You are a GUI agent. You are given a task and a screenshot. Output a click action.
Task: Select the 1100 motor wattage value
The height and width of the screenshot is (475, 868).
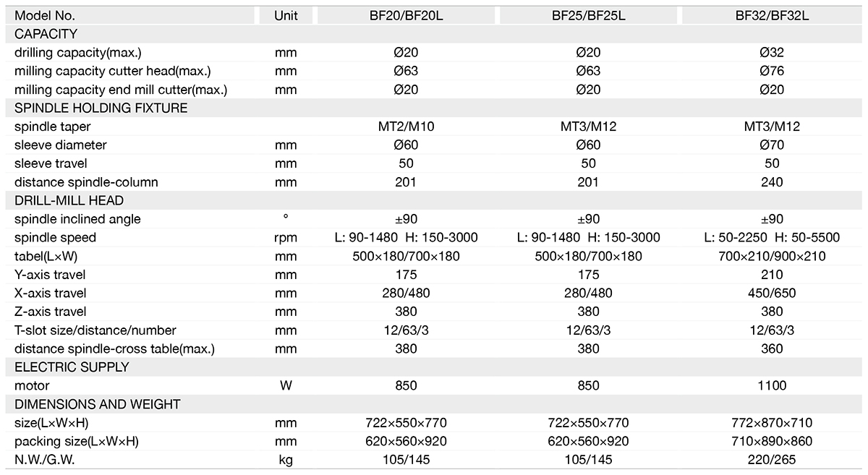[x=772, y=385]
